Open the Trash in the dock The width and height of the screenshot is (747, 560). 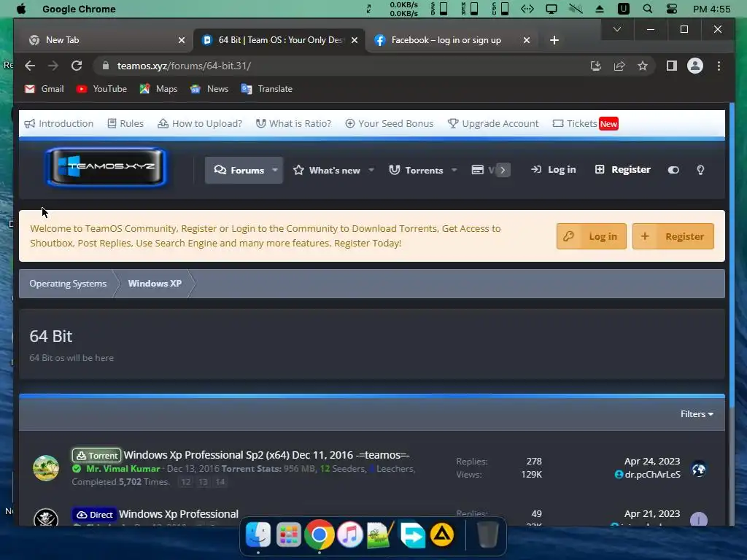pyautogui.click(x=487, y=535)
